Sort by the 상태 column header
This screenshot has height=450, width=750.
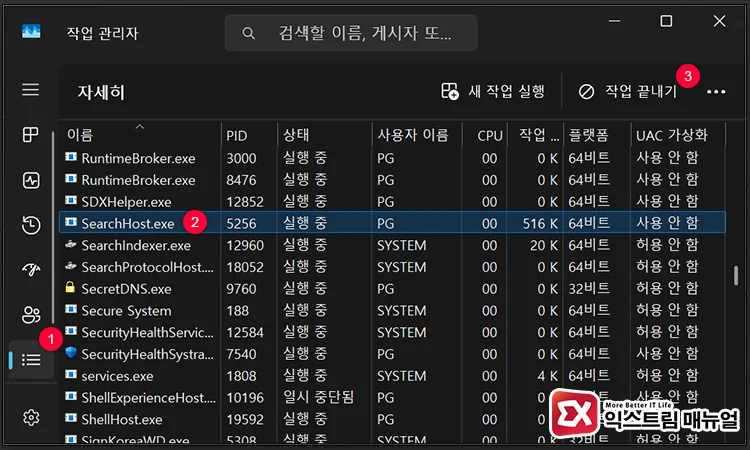coord(324,135)
